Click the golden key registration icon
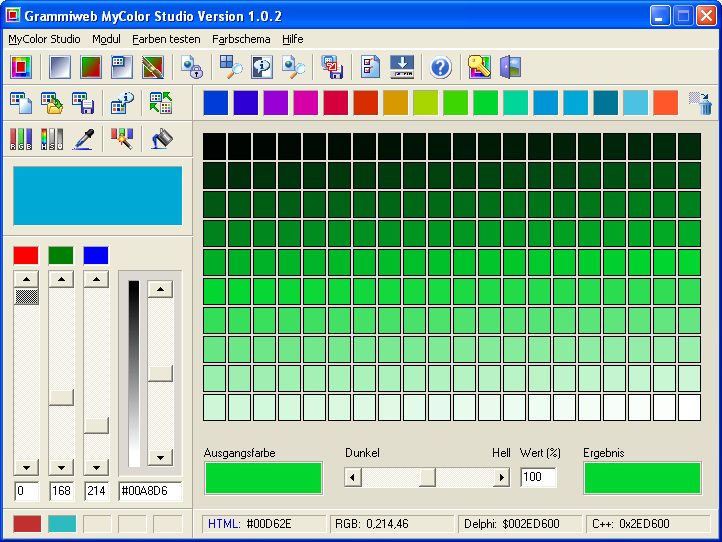The height and width of the screenshot is (542, 722). point(479,67)
